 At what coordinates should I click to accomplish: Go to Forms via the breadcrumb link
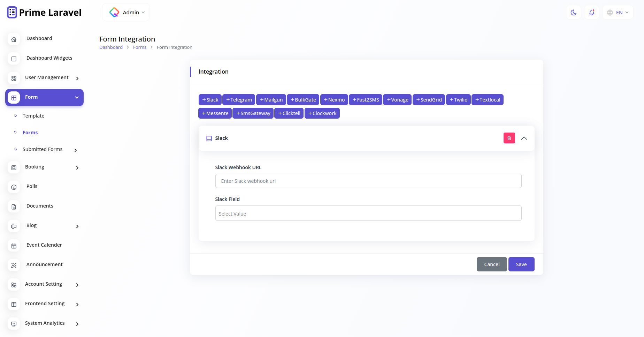[140, 47]
